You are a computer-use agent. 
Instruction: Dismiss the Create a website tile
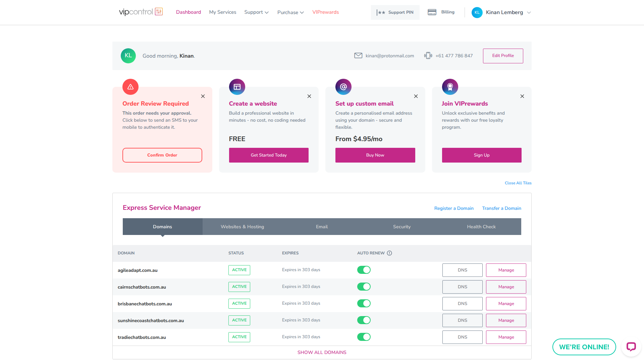click(x=309, y=96)
